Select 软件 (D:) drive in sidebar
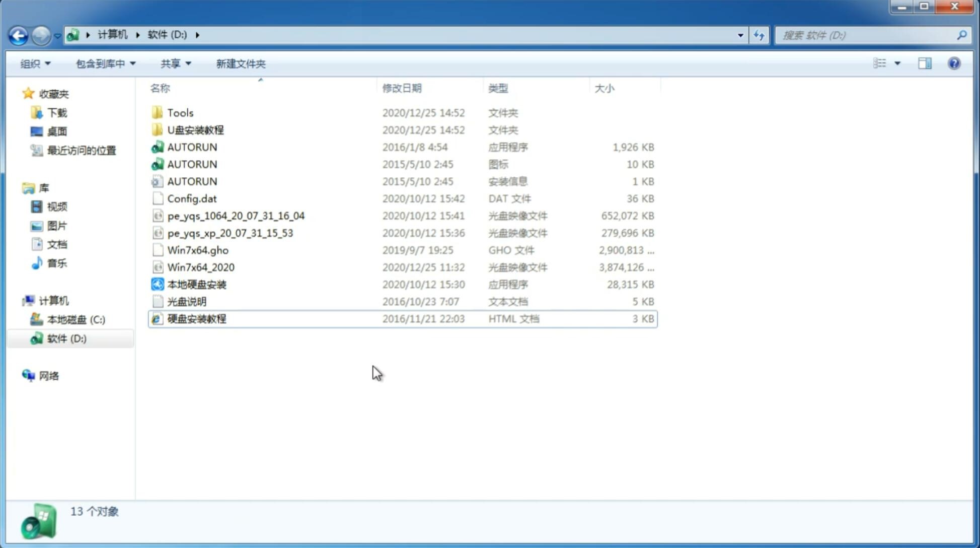Viewport: 980px width, 548px height. 66,338
